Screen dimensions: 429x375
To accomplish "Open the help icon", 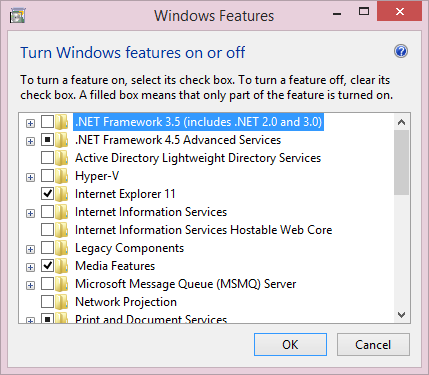I will pyautogui.click(x=401, y=51).
